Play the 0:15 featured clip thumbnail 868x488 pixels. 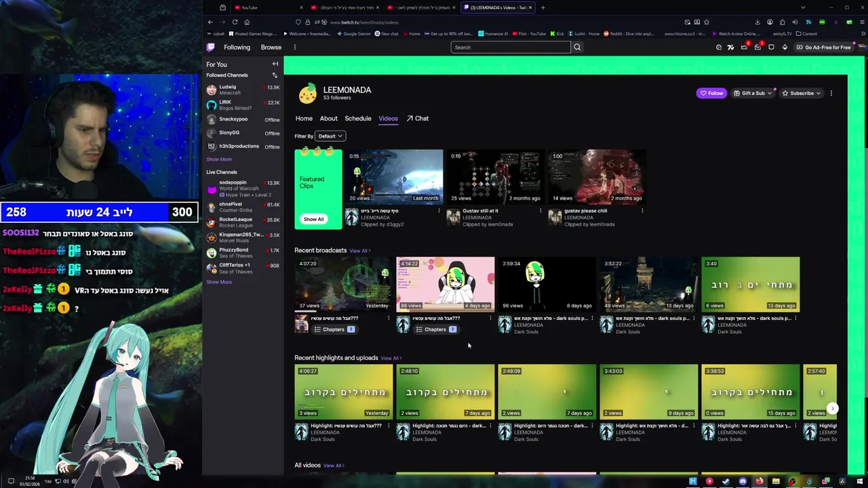coord(394,176)
